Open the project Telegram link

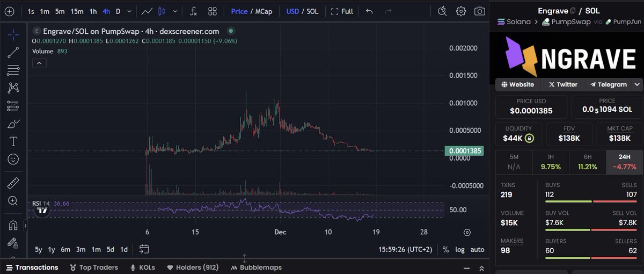coord(609,84)
